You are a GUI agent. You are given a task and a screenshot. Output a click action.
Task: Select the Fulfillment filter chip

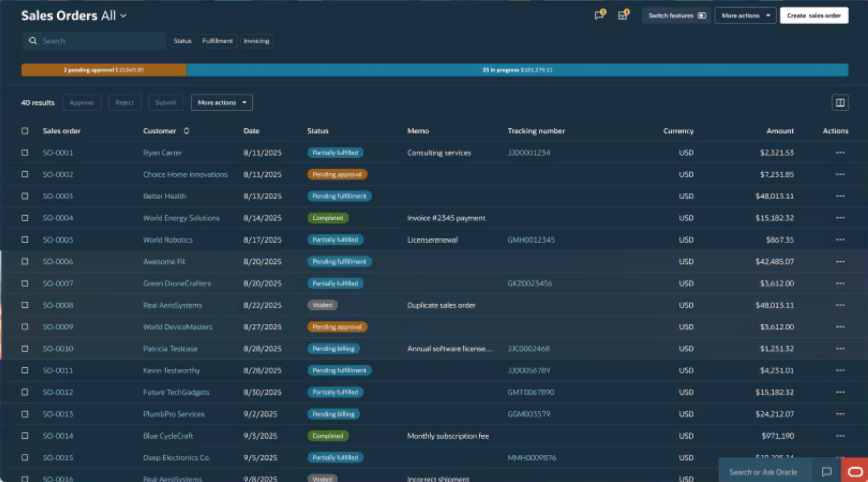pyautogui.click(x=217, y=41)
